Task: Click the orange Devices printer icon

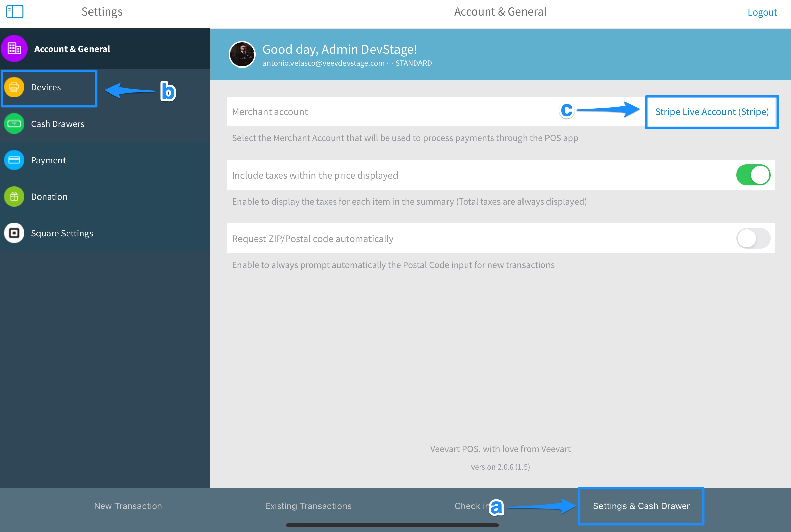Action: tap(14, 87)
